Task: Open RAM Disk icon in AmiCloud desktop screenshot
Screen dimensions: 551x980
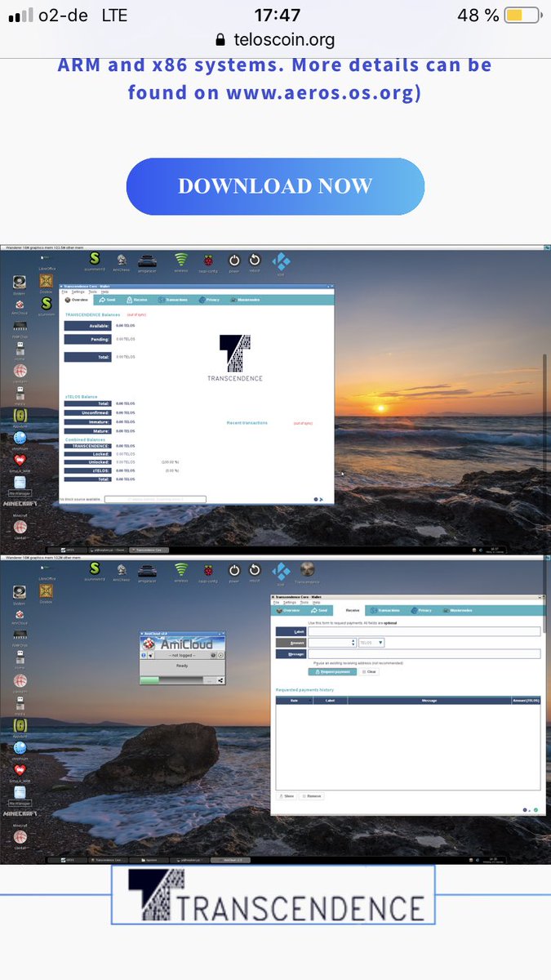Action: (x=20, y=635)
